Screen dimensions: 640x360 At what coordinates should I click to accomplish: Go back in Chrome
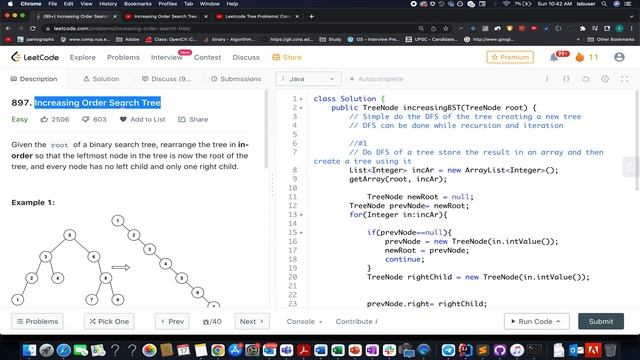[x=9, y=29]
